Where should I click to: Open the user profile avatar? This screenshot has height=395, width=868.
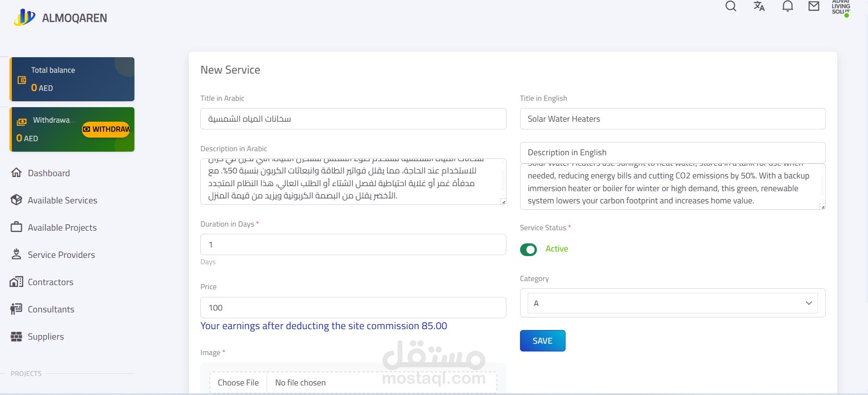tap(841, 8)
